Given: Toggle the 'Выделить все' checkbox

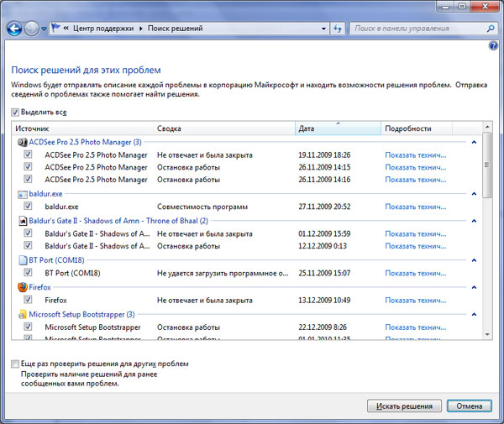Looking at the screenshot, I should click(15, 113).
